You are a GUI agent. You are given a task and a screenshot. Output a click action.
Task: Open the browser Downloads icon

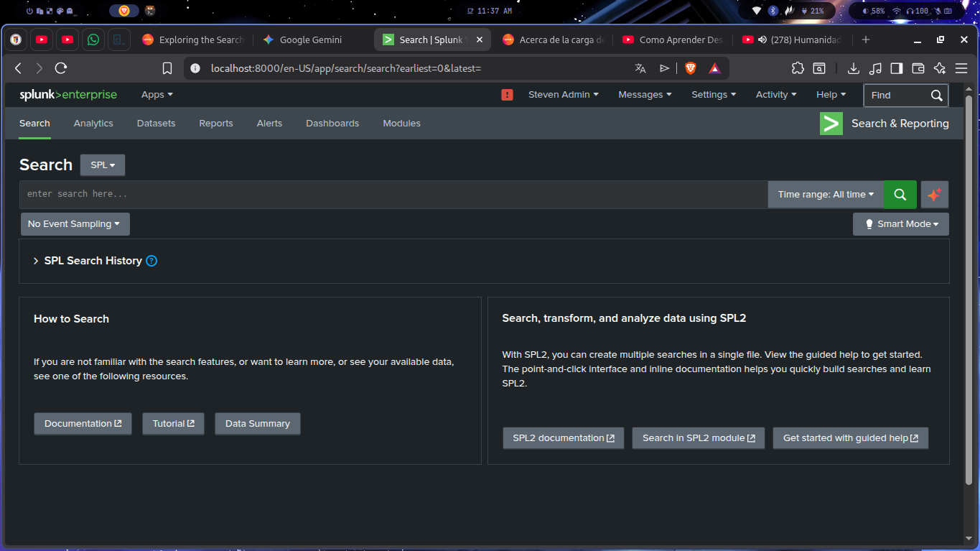pyautogui.click(x=853, y=68)
